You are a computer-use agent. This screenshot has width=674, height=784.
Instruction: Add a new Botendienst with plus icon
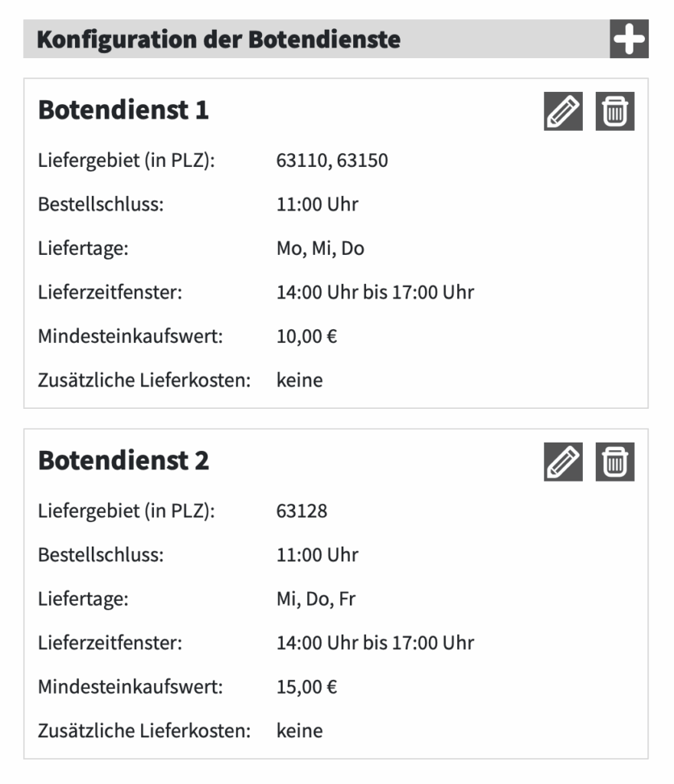point(629,39)
